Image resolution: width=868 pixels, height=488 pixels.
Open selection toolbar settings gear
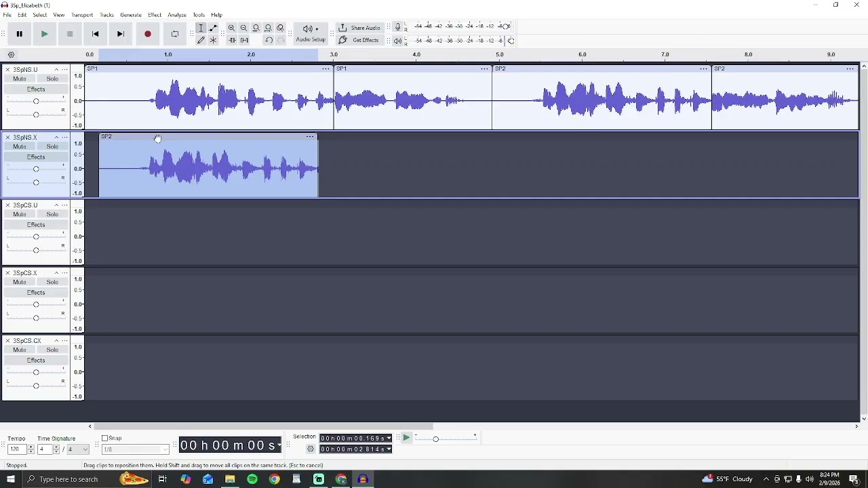311,450
